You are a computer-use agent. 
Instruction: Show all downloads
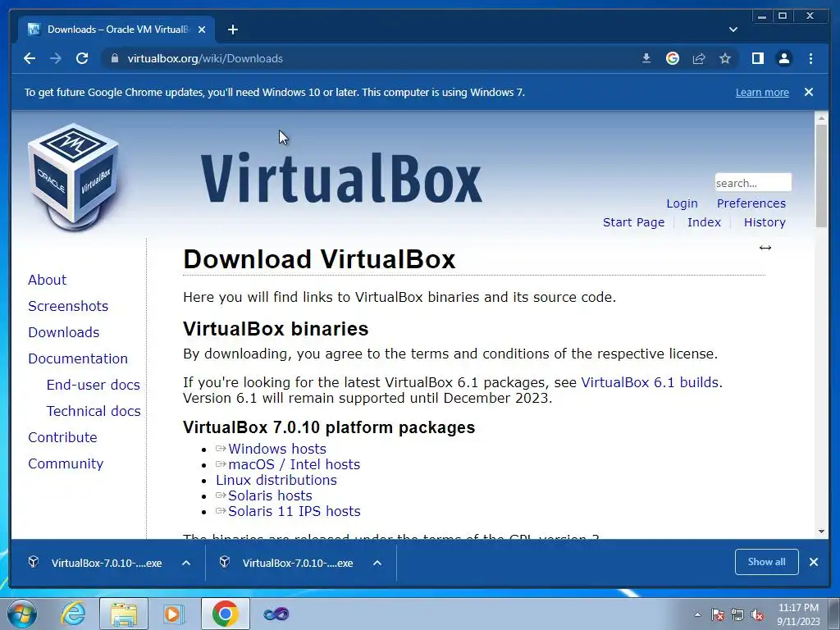[767, 562]
